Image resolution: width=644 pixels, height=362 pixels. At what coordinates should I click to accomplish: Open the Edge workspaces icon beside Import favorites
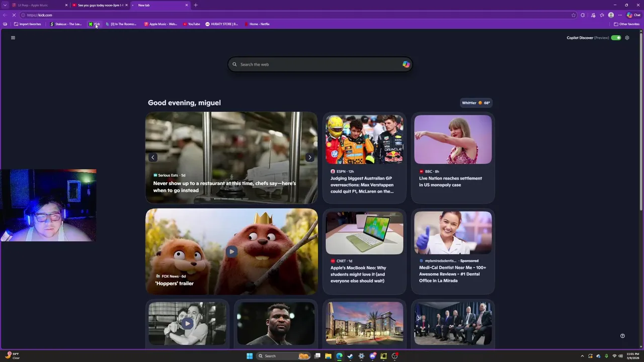(5, 24)
